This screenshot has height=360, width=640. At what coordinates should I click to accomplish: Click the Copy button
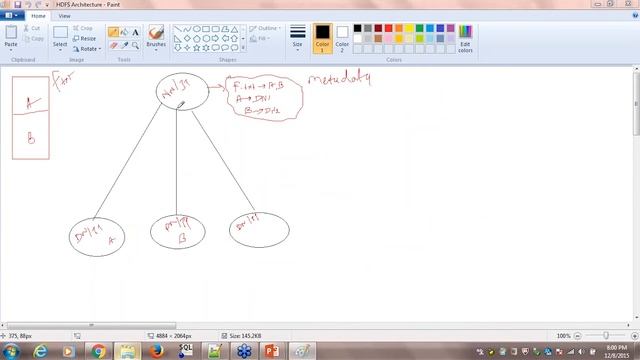click(x=33, y=39)
